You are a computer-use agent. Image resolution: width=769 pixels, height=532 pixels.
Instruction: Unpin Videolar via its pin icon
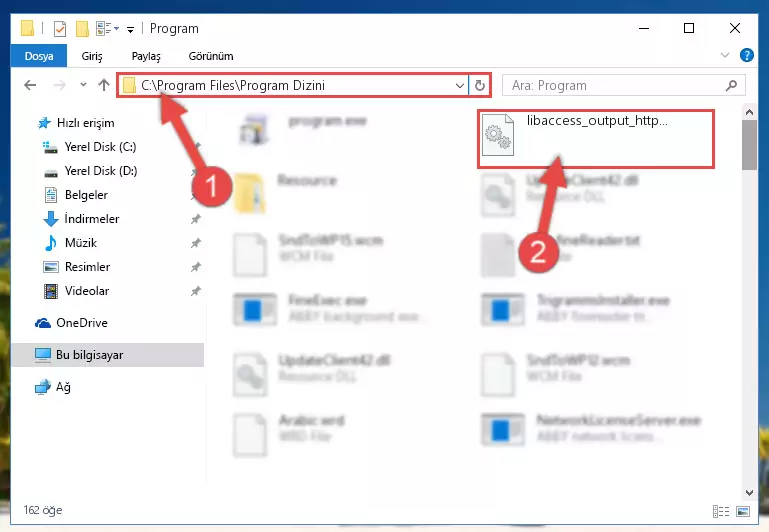(x=196, y=291)
